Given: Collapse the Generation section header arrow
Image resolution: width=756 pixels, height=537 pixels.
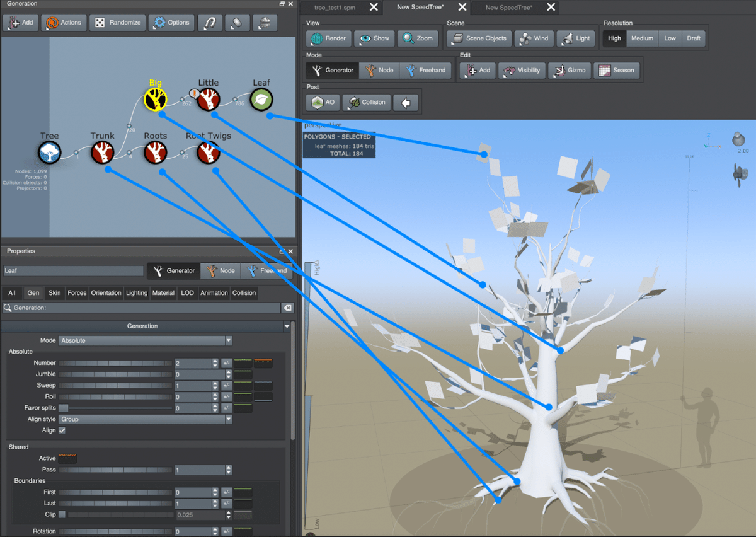Looking at the screenshot, I should (287, 326).
